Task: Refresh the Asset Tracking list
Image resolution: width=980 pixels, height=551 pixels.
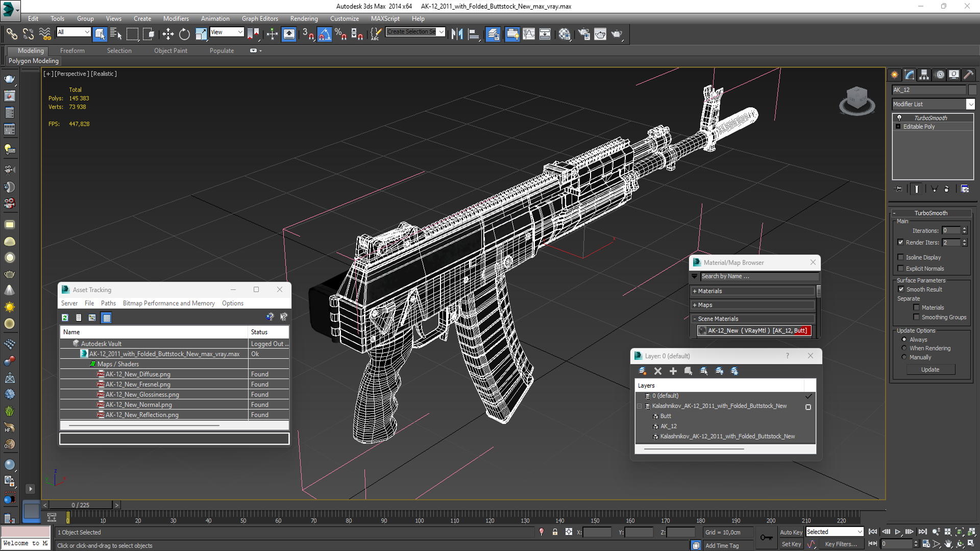Action: tap(65, 317)
